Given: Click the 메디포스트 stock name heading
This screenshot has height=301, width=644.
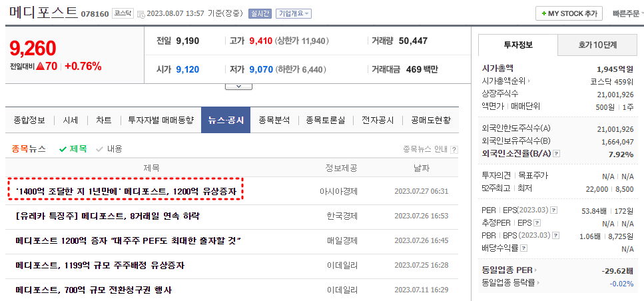Looking at the screenshot, I should tap(43, 12).
